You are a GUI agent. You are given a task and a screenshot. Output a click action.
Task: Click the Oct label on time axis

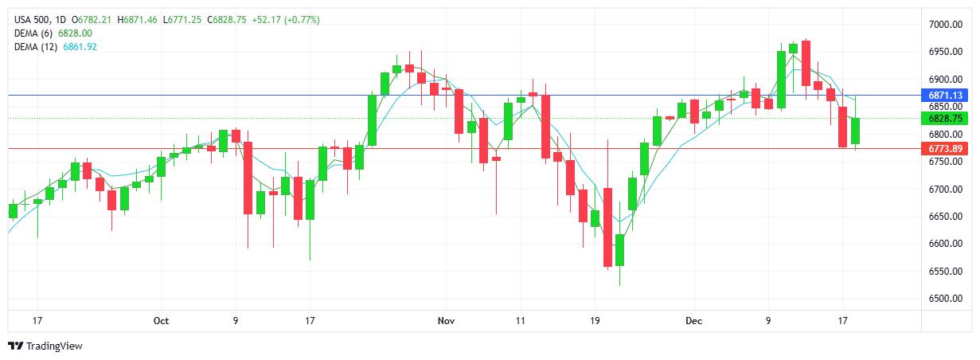[161, 321]
